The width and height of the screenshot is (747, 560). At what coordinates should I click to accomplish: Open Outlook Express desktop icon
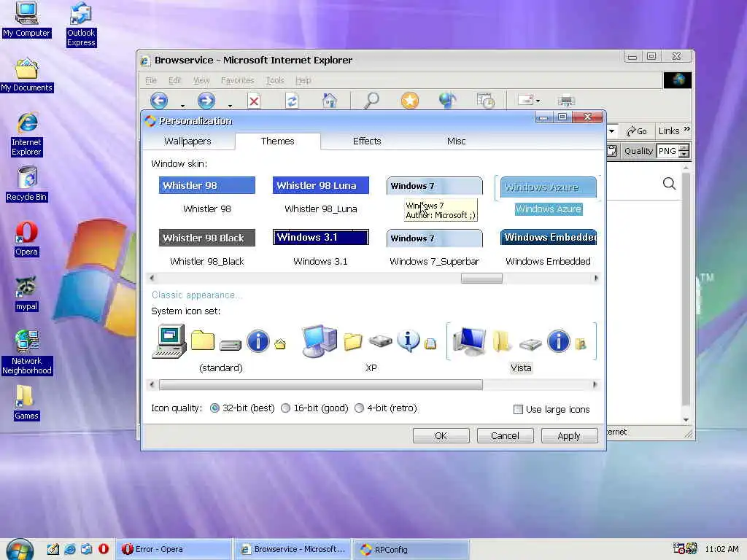click(81, 24)
